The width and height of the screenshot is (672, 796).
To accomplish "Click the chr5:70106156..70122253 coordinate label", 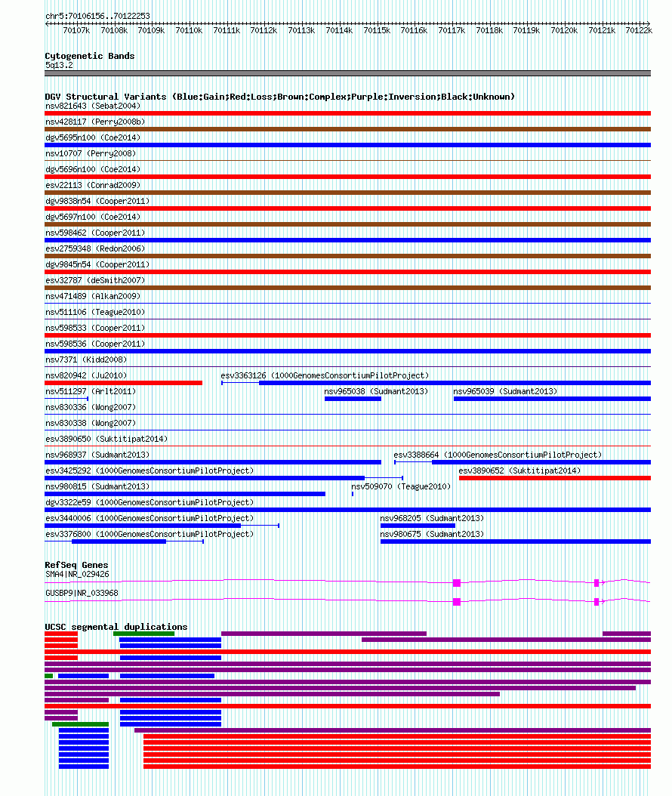I will (97, 17).
